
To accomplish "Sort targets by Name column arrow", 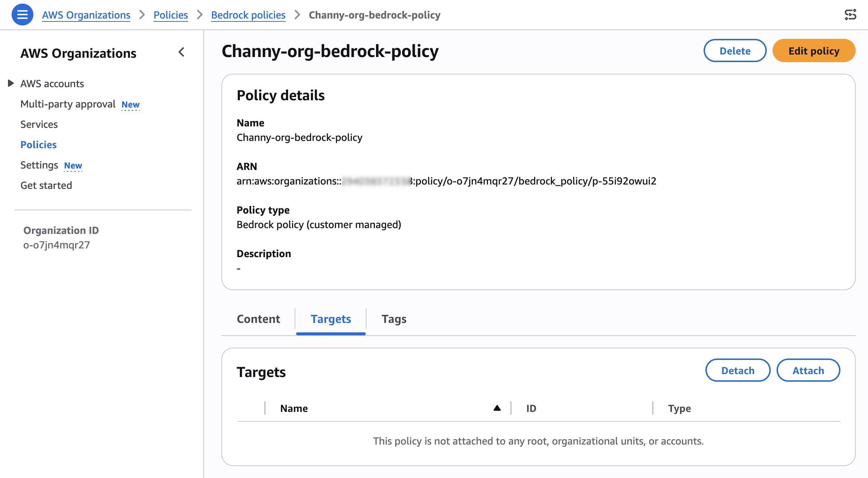I will pyautogui.click(x=497, y=408).
